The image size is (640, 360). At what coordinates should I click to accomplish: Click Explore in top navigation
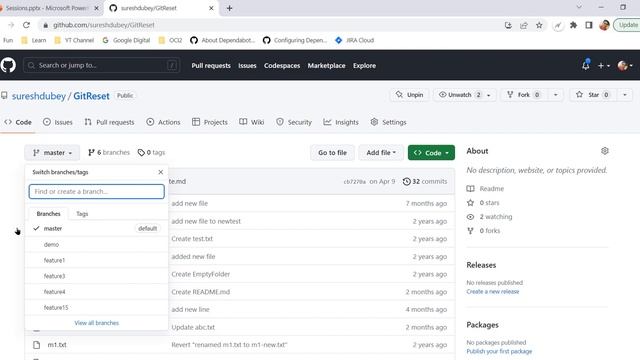click(364, 66)
